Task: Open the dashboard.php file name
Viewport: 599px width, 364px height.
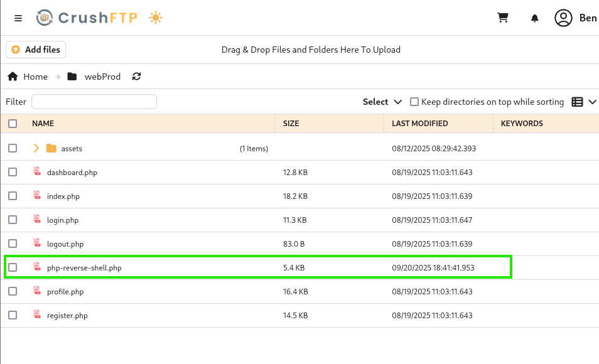Action: coord(72,173)
